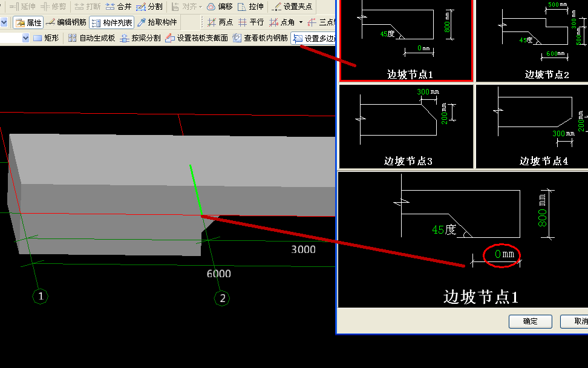This screenshot has height=368, width=588.
Task: Select the 边坡节点1 thumbnail
Action: coord(407,40)
